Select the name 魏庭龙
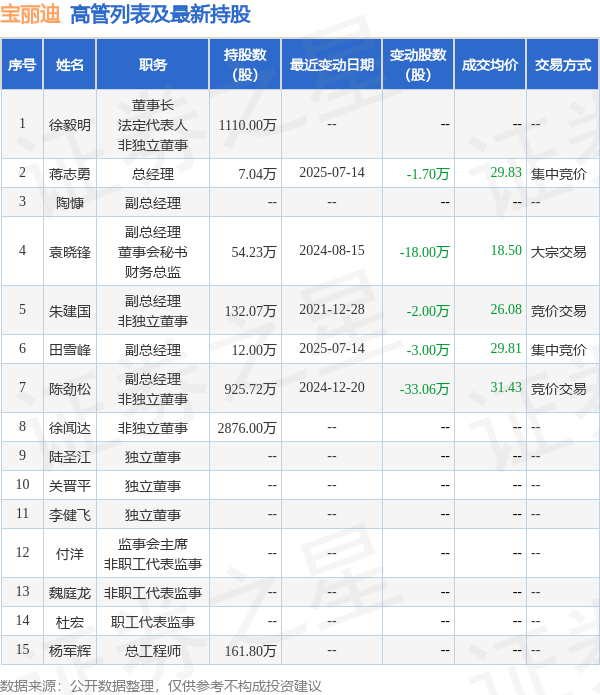Viewport: 600px width, 695px height. [x=70, y=593]
